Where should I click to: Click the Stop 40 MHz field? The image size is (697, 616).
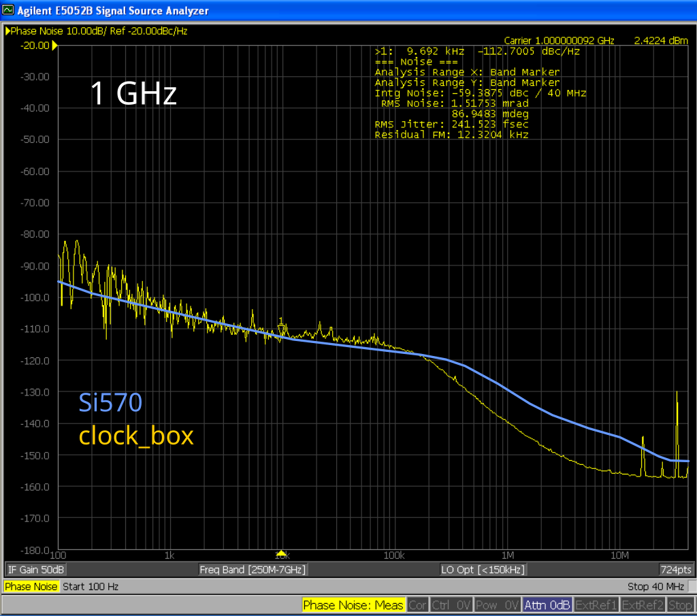655,587
